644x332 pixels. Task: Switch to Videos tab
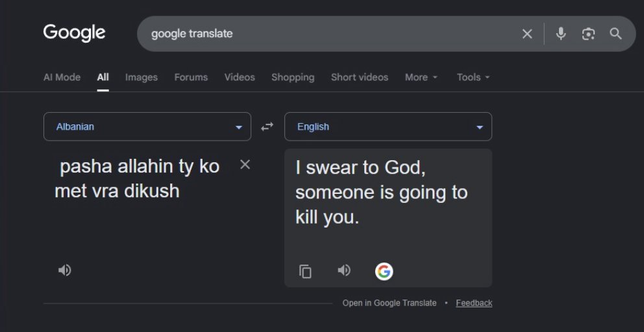click(x=240, y=77)
